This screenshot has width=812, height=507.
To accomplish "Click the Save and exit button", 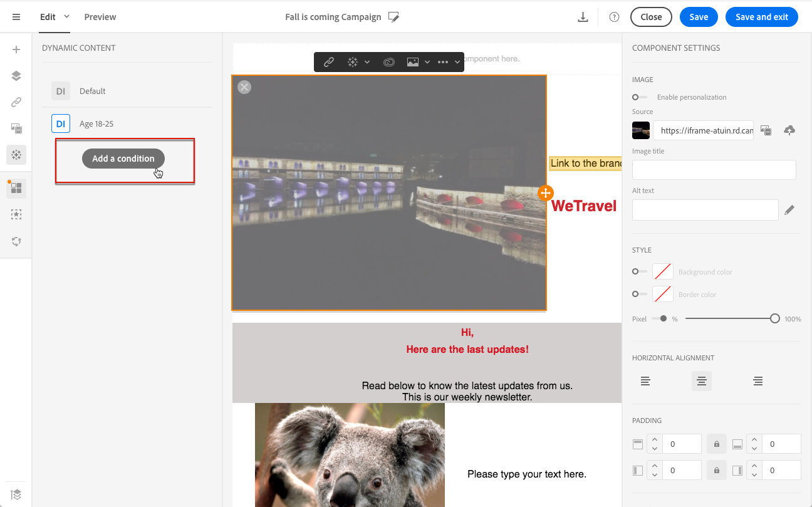I will [x=762, y=17].
